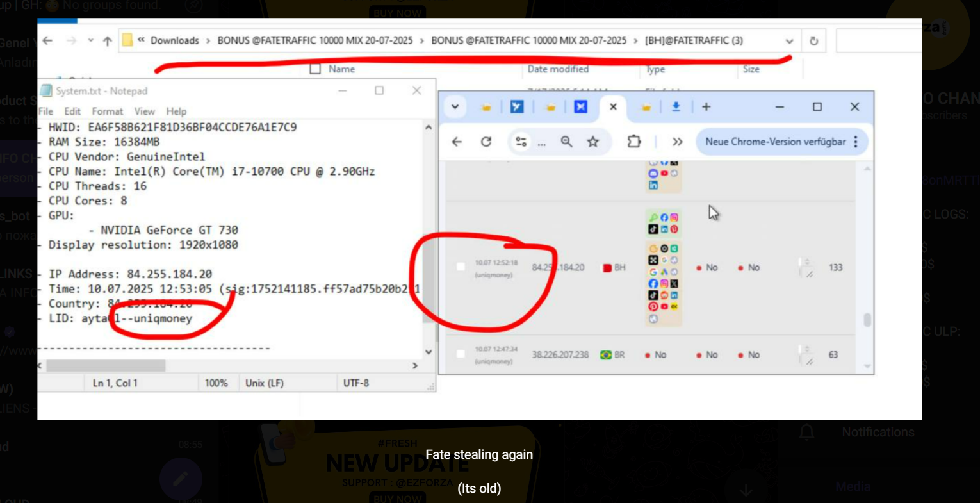The height and width of the screenshot is (503, 980).
Task: Click UTF-8 encoding in status bar
Action: (x=355, y=383)
